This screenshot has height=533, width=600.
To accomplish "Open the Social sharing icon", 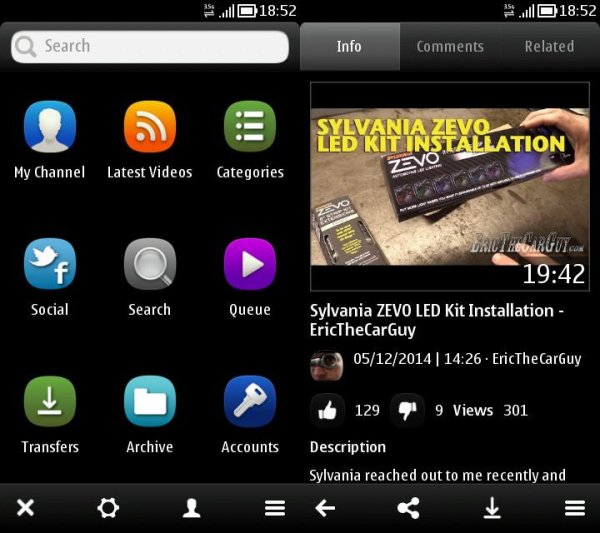I will [50, 264].
